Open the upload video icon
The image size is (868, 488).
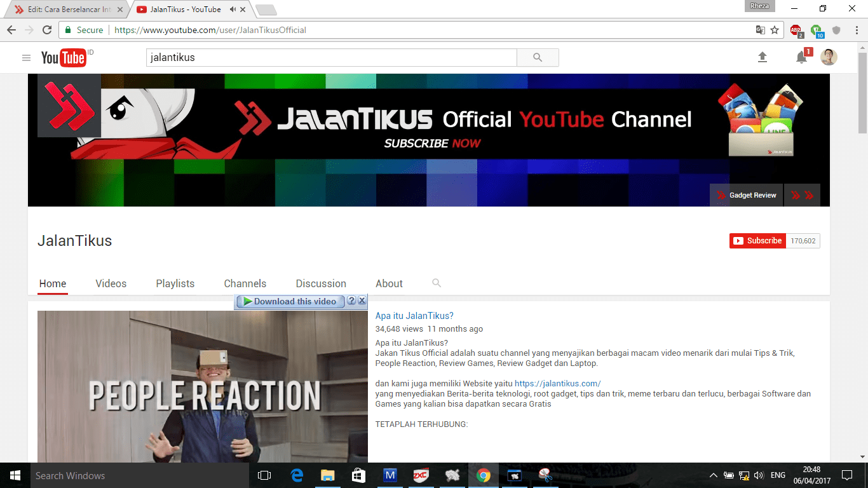coord(763,58)
